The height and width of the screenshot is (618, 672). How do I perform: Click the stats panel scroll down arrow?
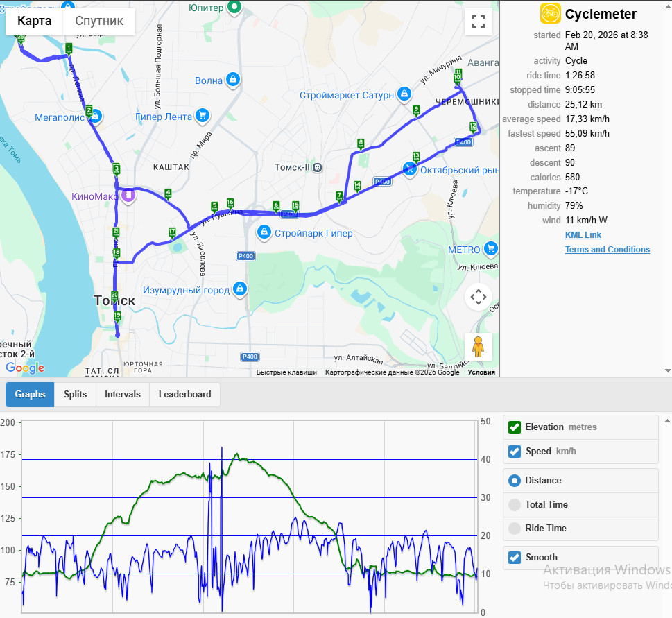coord(667,370)
